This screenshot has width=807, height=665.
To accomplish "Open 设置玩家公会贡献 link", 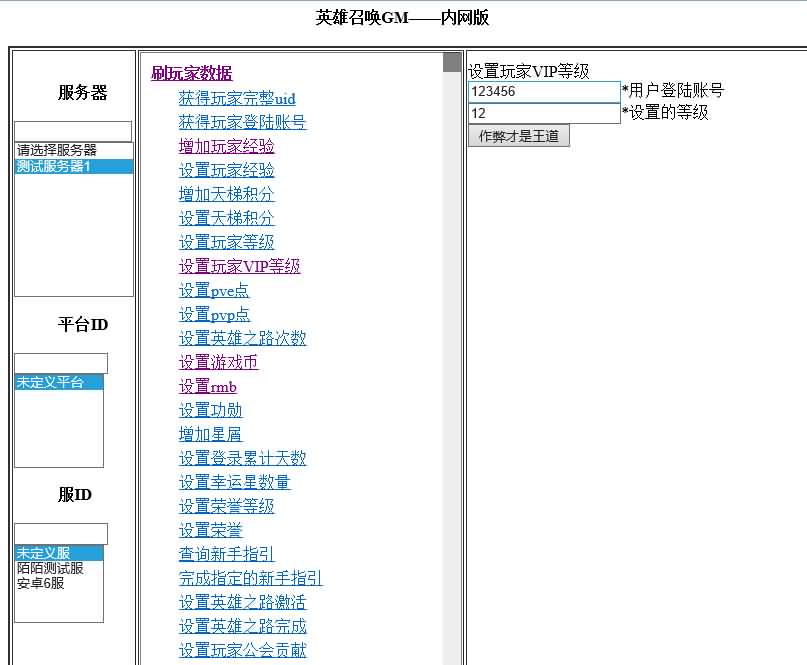I will tap(242, 650).
